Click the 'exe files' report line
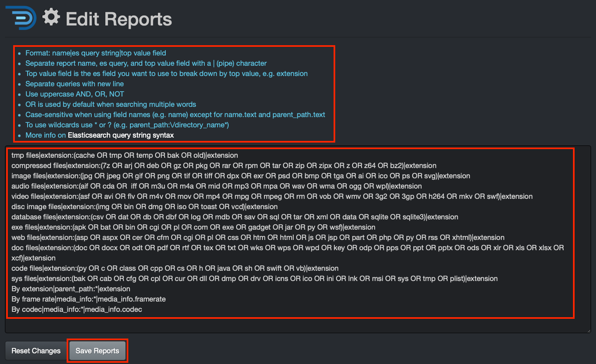This screenshot has width=596, height=364. (193, 227)
